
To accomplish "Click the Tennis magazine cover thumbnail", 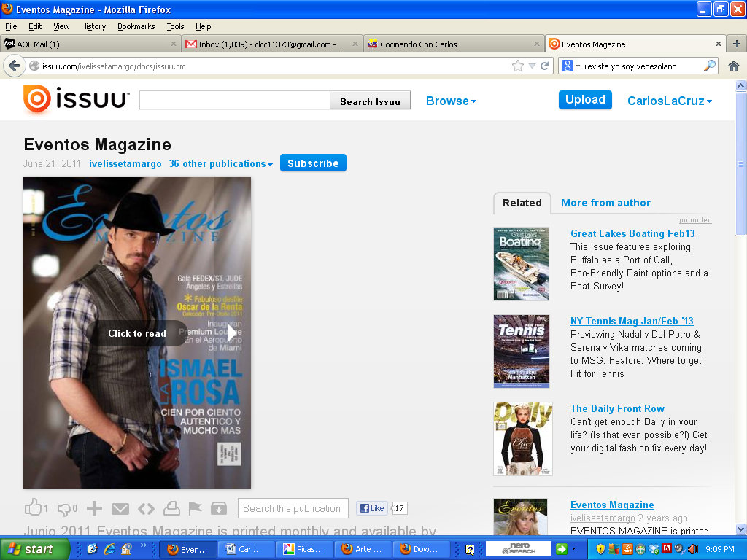I will pos(522,351).
